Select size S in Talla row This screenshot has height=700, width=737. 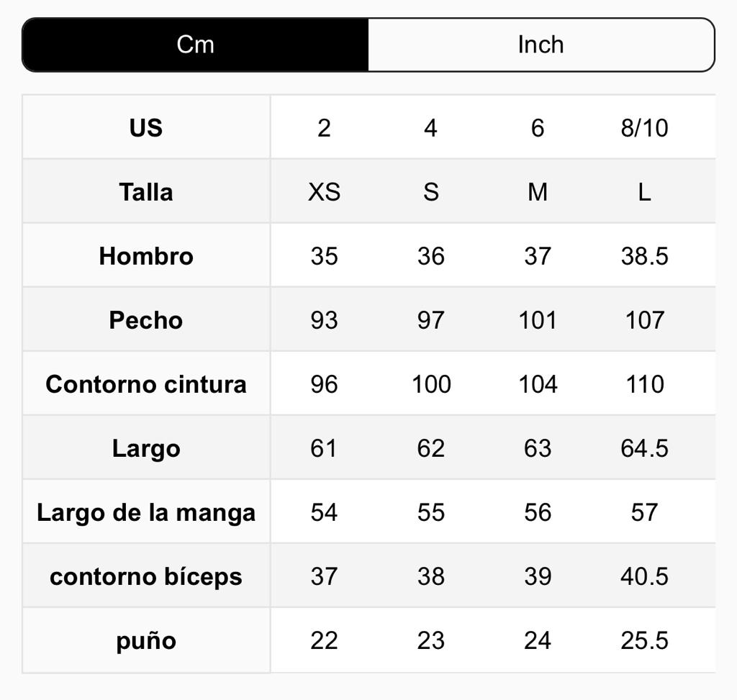point(430,192)
